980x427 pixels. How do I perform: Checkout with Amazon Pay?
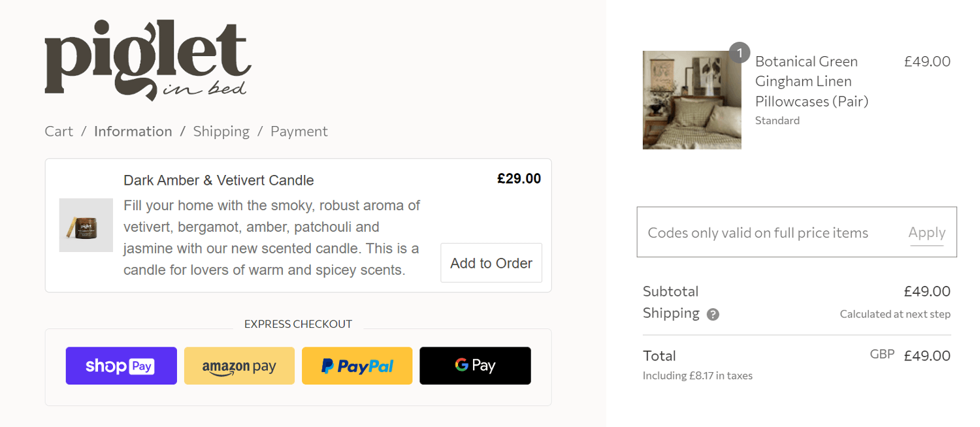point(239,366)
